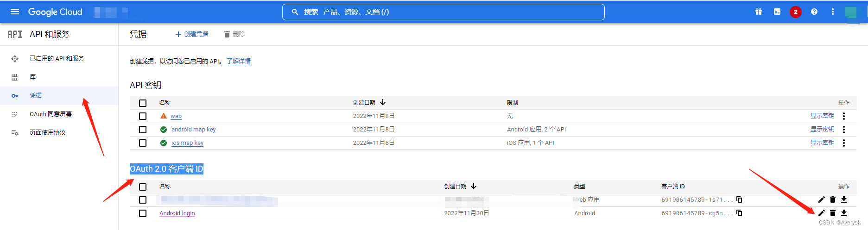The height and width of the screenshot is (230, 868).
Task: Click warning icon next to web key
Action: pyautogui.click(x=164, y=116)
